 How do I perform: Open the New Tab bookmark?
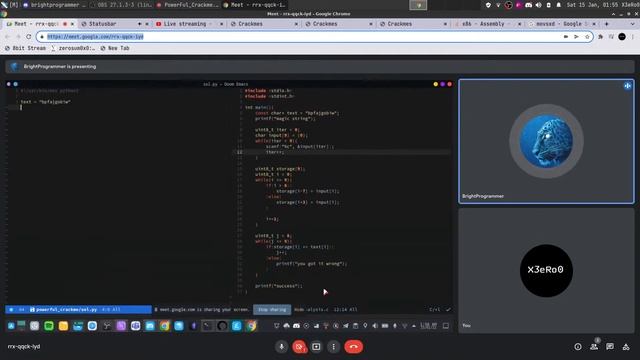point(115,48)
